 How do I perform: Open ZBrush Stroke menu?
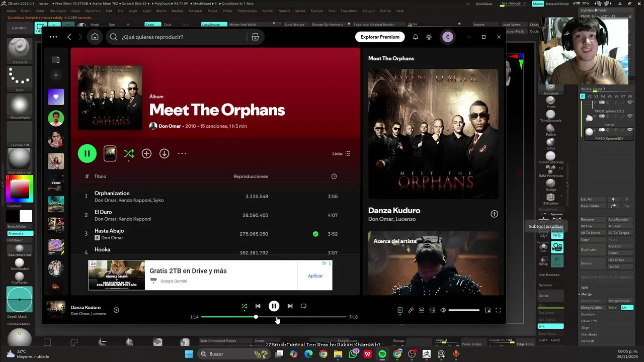click(x=300, y=11)
